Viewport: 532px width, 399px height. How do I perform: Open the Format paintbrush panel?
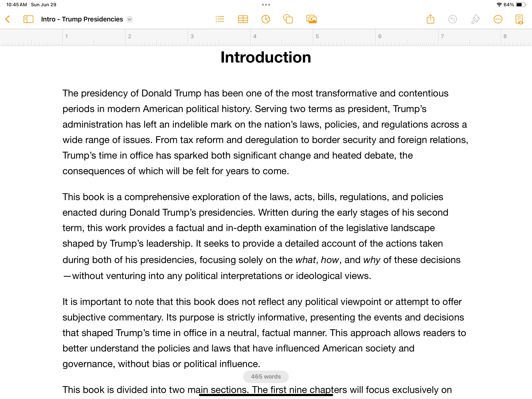(x=475, y=19)
